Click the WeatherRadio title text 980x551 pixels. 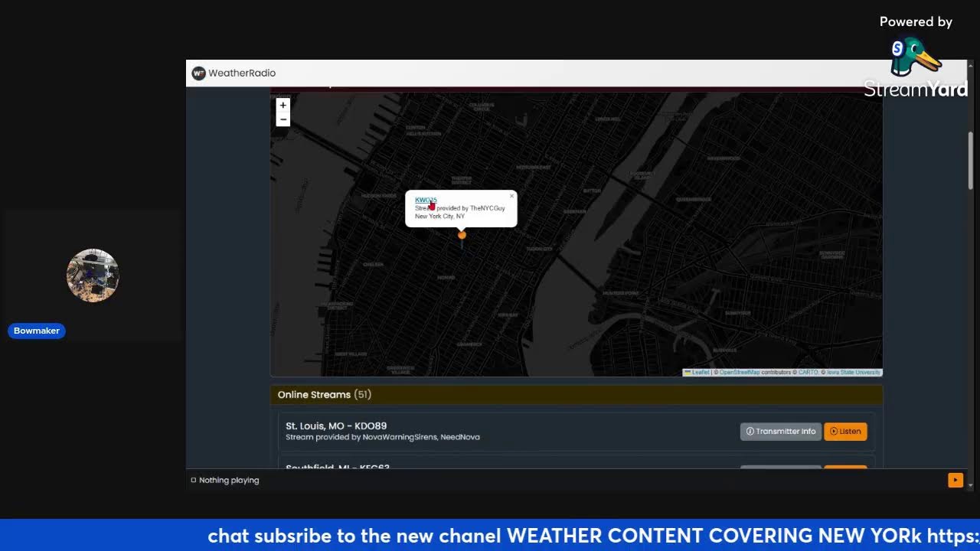pos(242,73)
